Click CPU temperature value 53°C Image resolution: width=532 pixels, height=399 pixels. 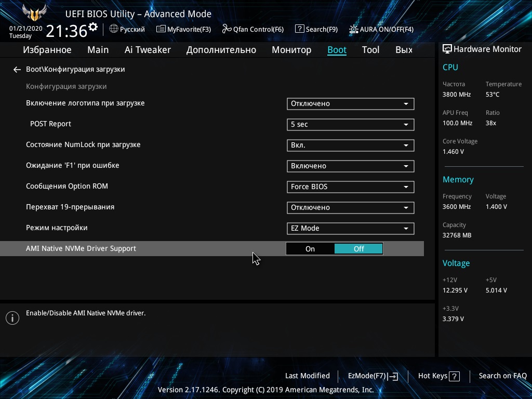pyautogui.click(x=493, y=95)
